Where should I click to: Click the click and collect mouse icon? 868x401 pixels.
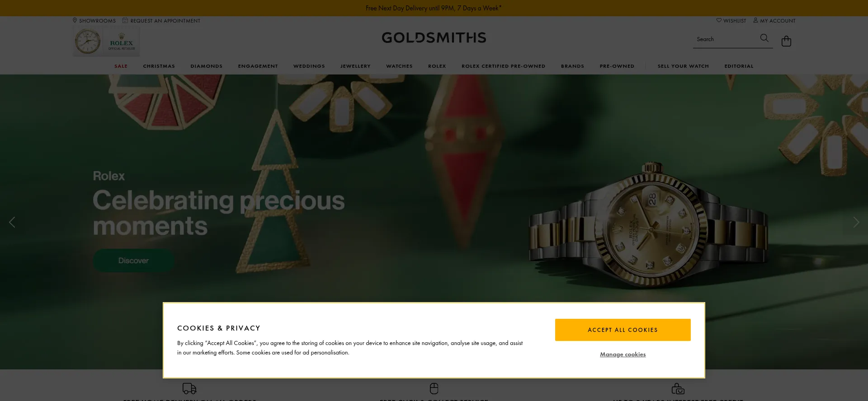coord(434,388)
